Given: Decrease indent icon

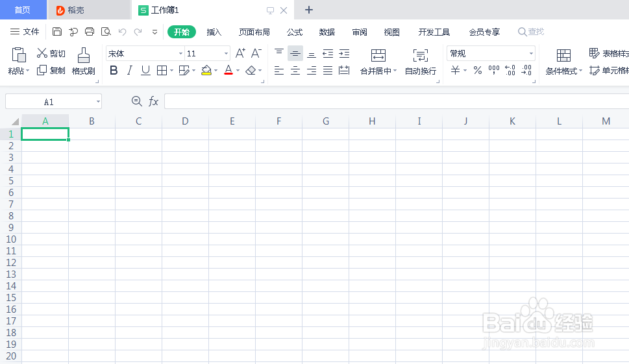Looking at the screenshot, I should pos(328,53).
